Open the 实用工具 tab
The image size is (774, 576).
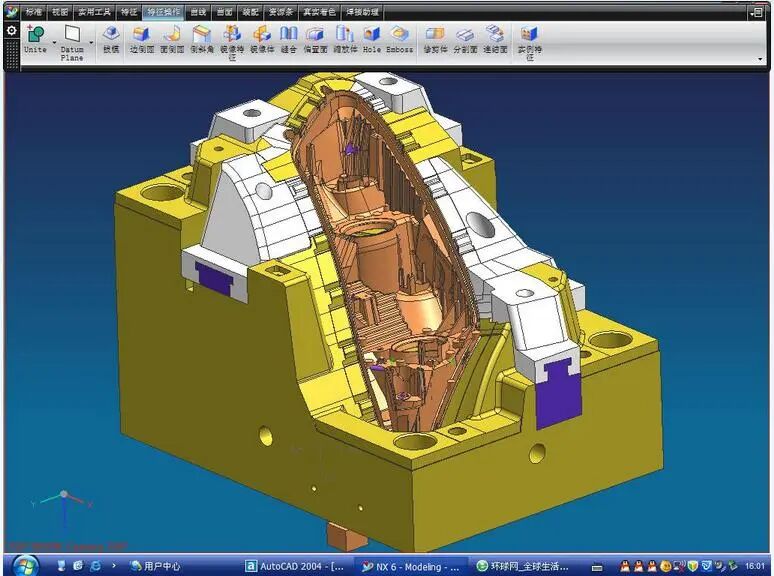[x=95, y=12]
